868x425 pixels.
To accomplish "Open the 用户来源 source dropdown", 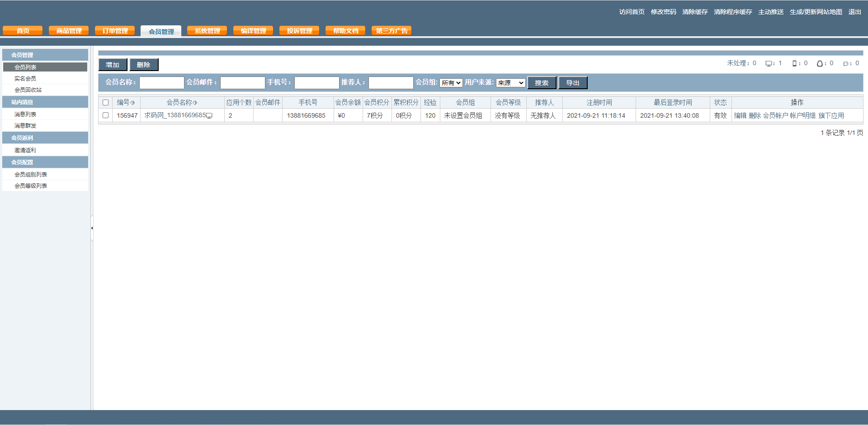I will (x=510, y=83).
